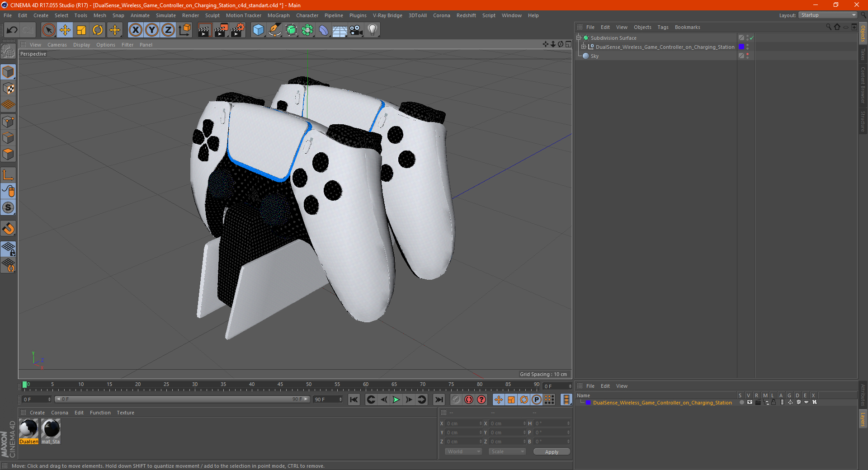
Task: Open the Scale mode dropdown
Action: 507,451
